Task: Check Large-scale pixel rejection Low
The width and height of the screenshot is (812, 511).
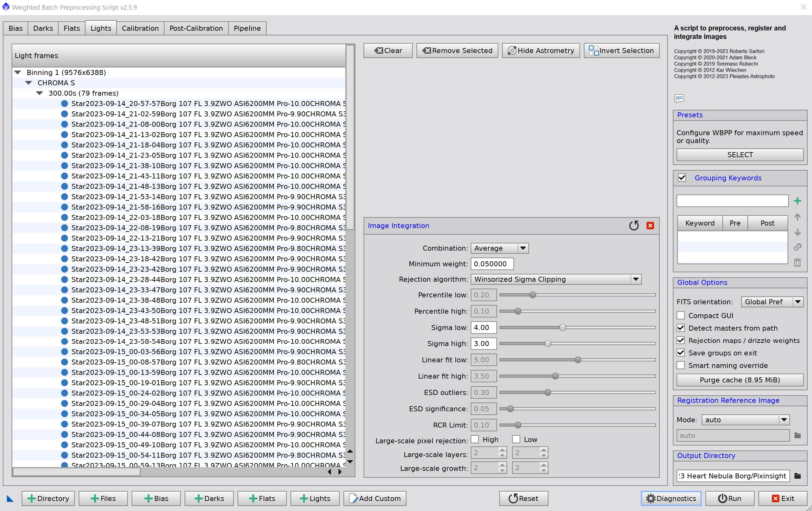Action: 516,439
